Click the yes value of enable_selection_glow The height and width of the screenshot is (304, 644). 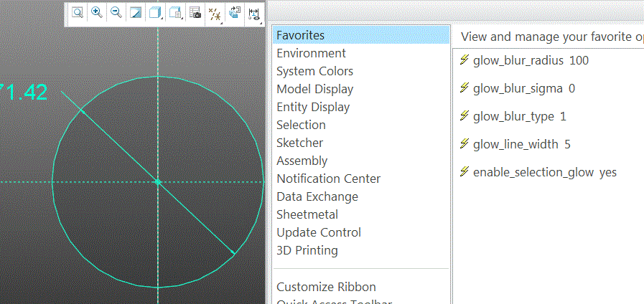coord(608,173)
